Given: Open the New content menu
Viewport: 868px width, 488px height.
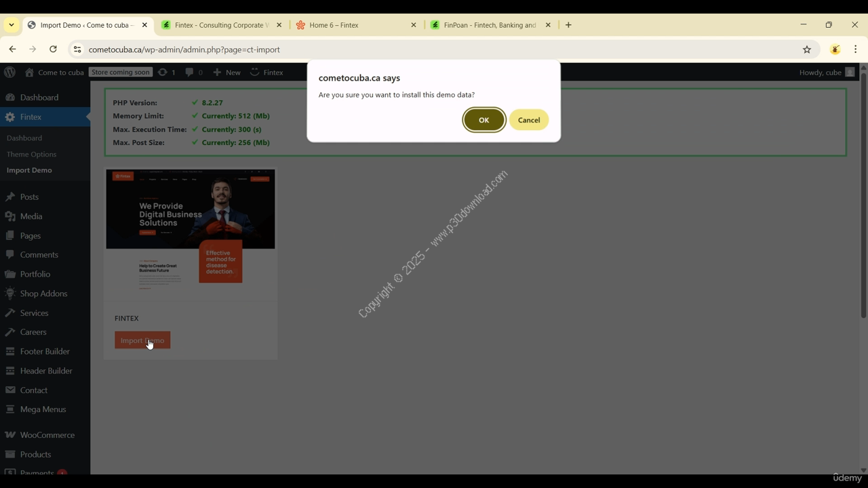Looking at the screenshot, I should (226, 72).
